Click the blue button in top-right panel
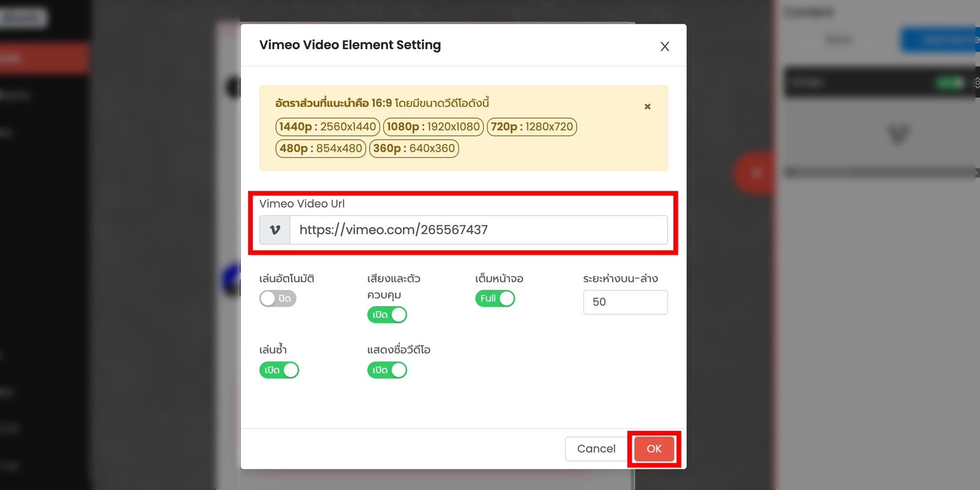Image resolution: width=980 pixels, height=490 pixels. (x=939, y=40)
